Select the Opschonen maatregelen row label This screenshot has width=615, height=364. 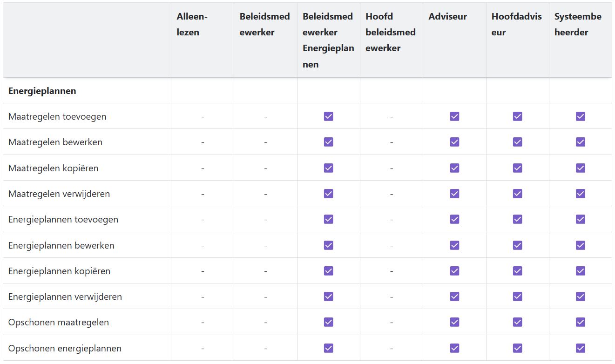pos(59,322)
